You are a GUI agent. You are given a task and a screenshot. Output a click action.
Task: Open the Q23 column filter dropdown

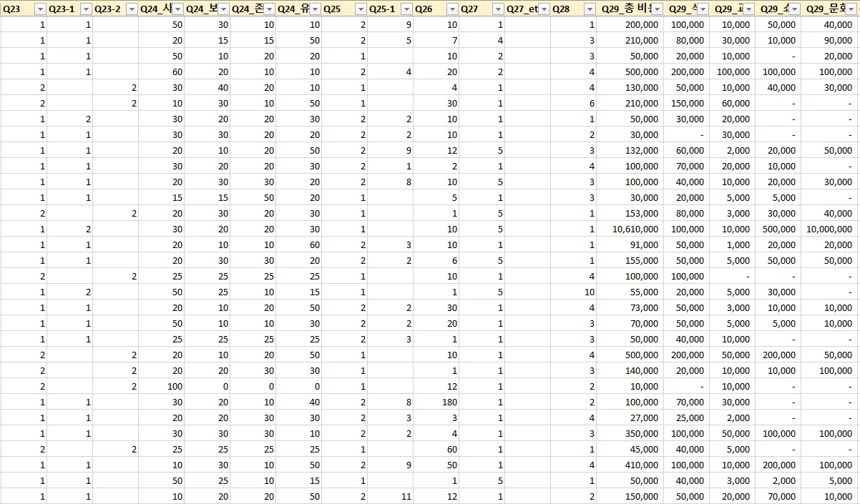[x=41, y=9]
